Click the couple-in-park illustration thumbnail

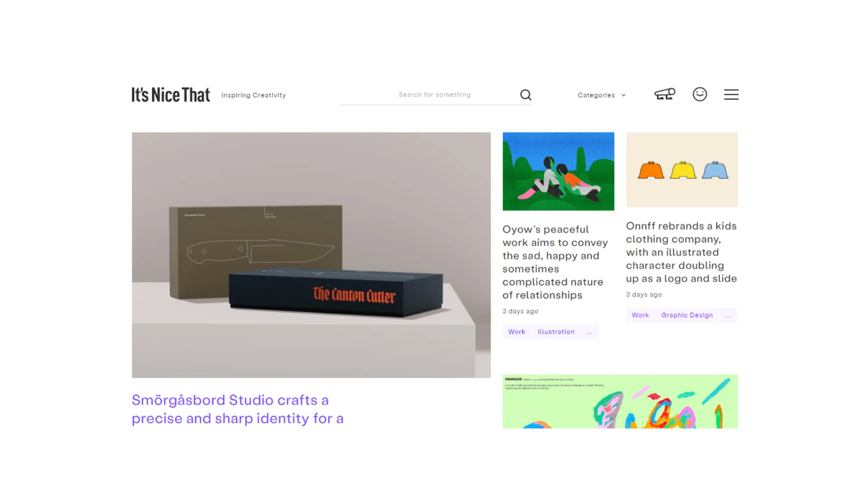[559, 171]
